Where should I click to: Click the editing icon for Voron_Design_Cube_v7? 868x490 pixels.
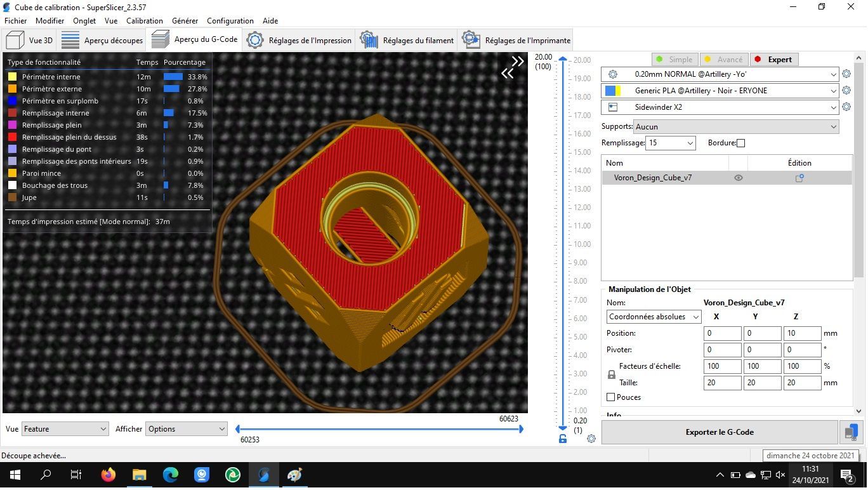[x=799, y=178]
